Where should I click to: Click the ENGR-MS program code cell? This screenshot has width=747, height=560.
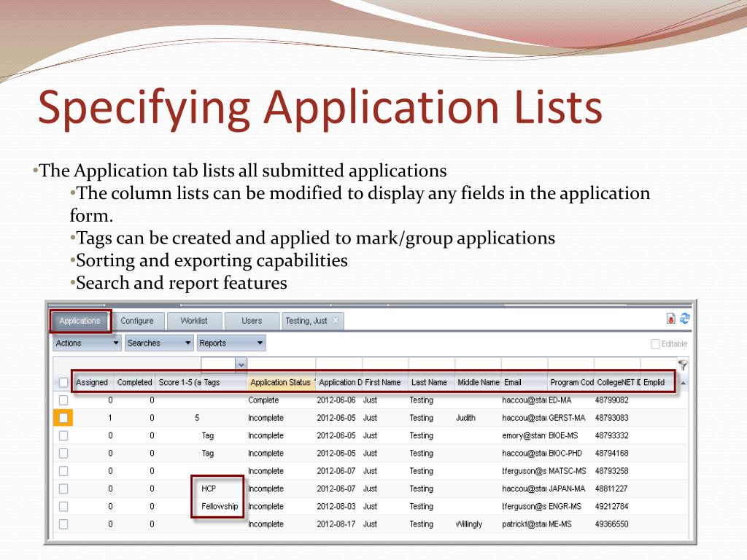(x=565, y=506)
